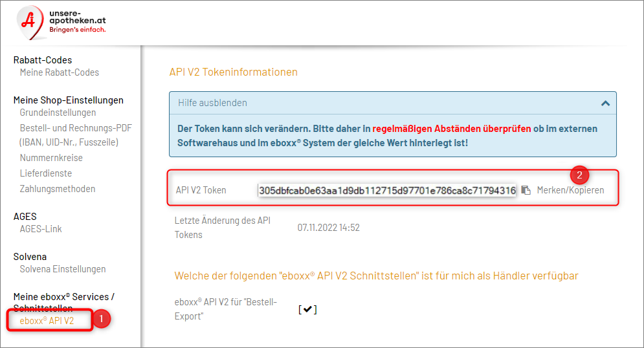Click the Merken/Kopieren link

570,190
